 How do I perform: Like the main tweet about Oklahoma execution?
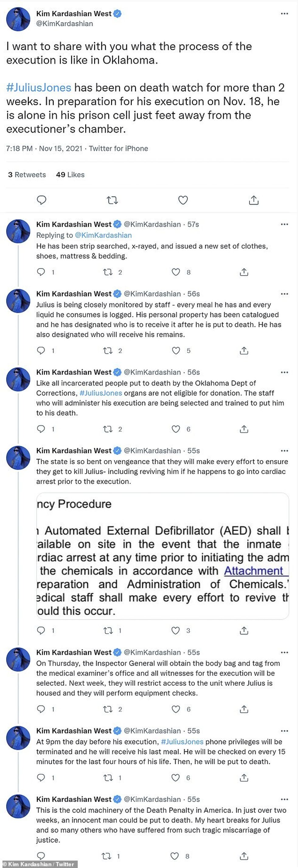pos(183,200)
